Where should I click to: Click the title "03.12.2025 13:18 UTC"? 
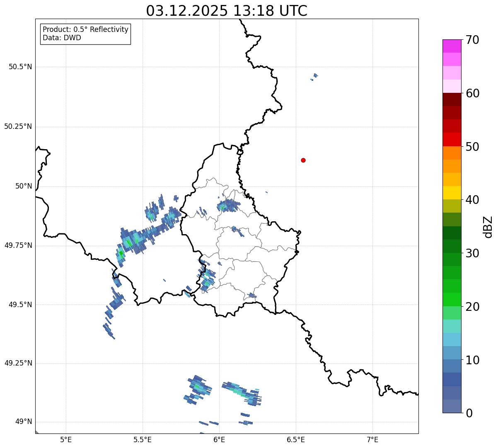227,11
